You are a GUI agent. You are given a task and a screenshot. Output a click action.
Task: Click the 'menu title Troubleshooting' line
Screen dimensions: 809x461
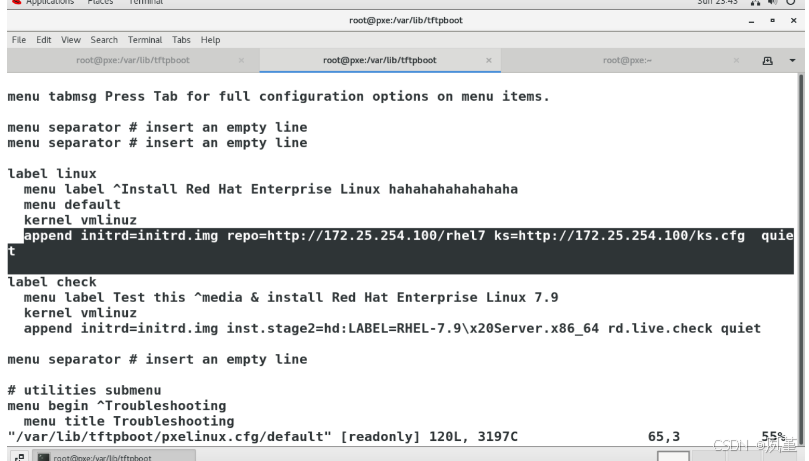pyautogui.click(x=128, y=421)
